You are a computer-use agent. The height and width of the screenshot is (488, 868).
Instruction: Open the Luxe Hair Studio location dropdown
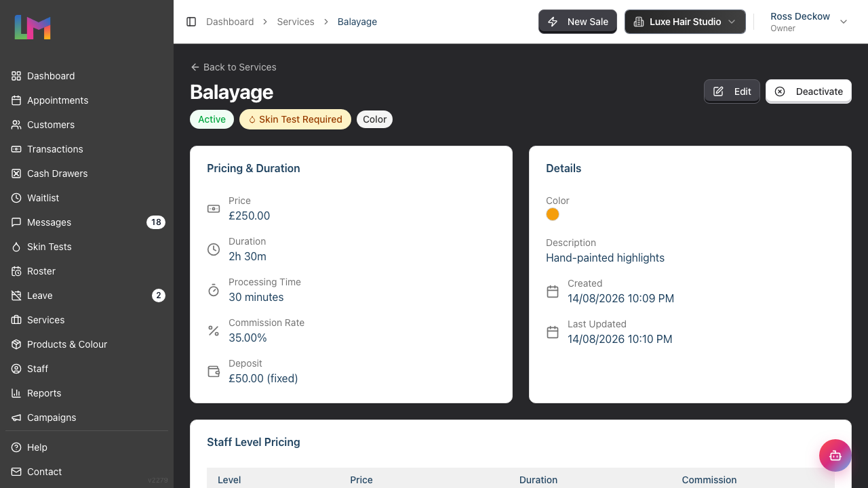point(685,22)
